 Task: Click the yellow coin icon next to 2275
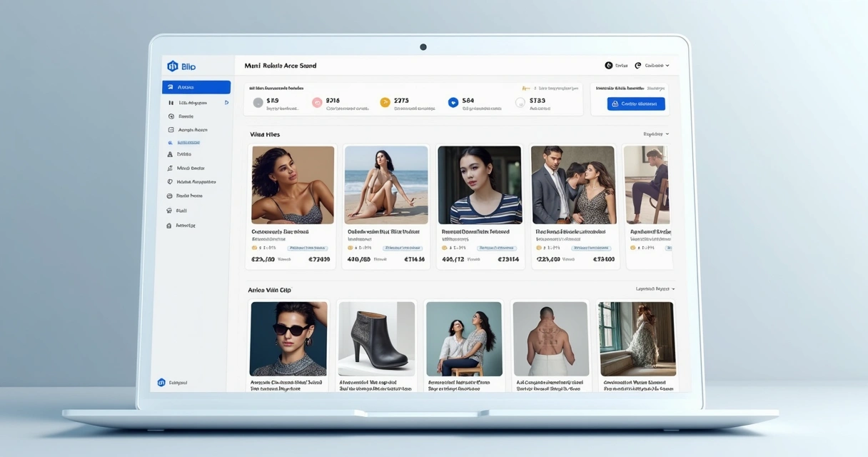click(x=385, y=101)
